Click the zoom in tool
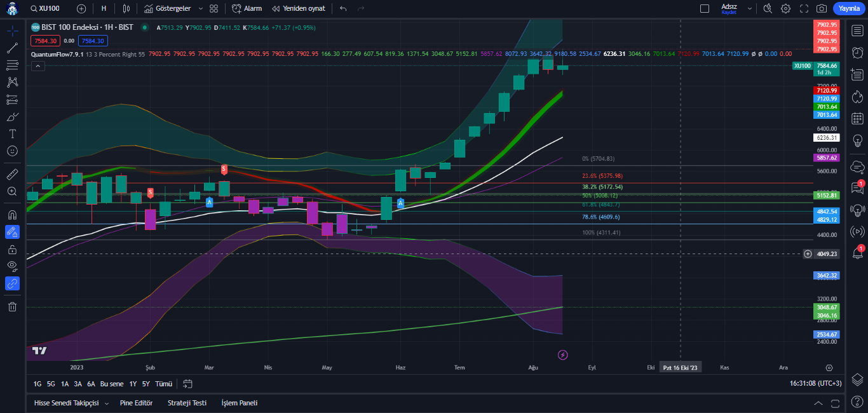Screen dimensions: 868x413 click(12, 191)
